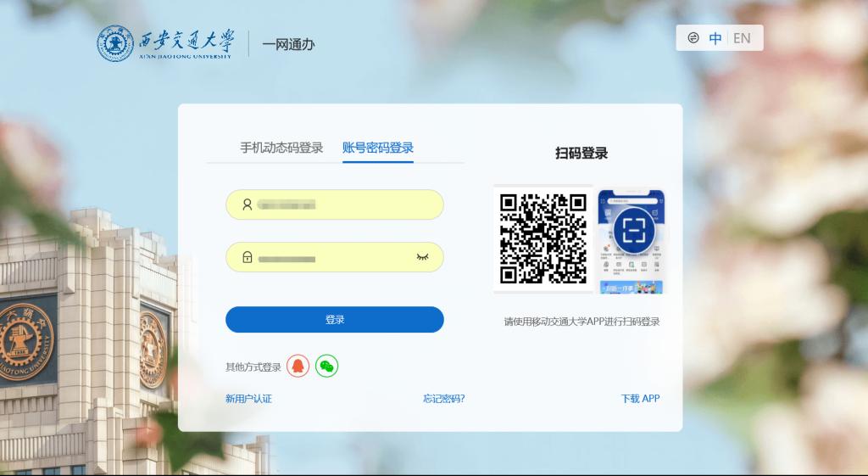The image size is (868, 476).
Task: Click the Xi'an Jiaotong University logo
Action: 164,43
